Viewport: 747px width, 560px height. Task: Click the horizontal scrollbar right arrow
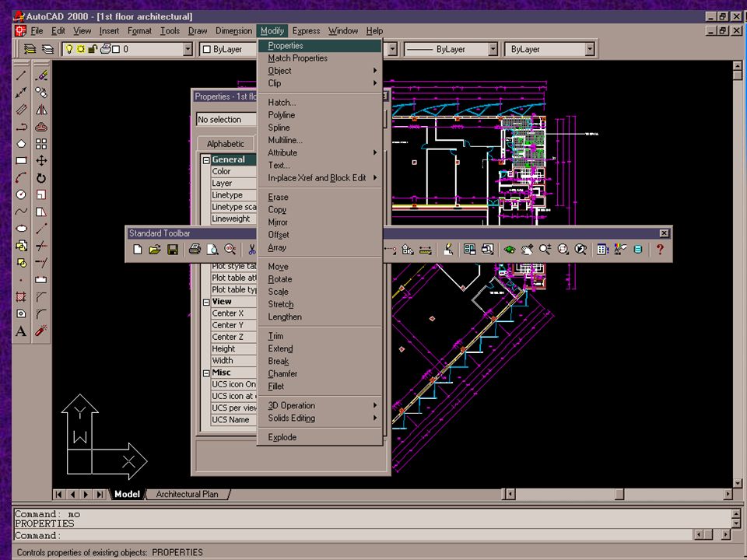[728, 495]
